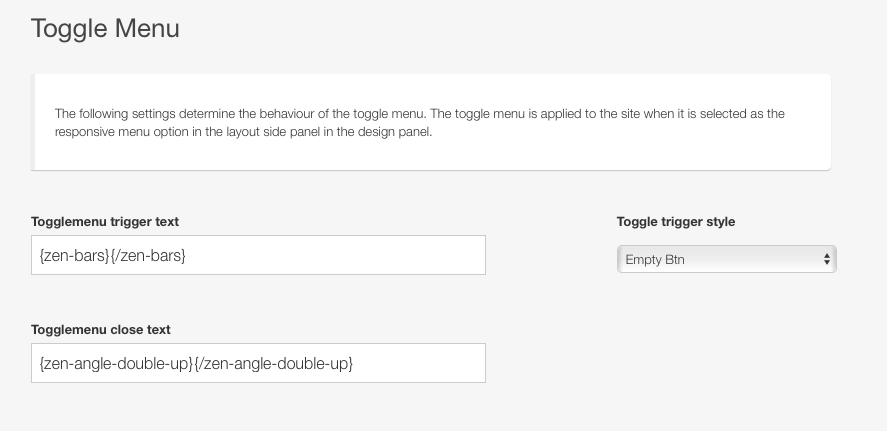Click the arrows on Empty Btn select

(x=827, y=259)
